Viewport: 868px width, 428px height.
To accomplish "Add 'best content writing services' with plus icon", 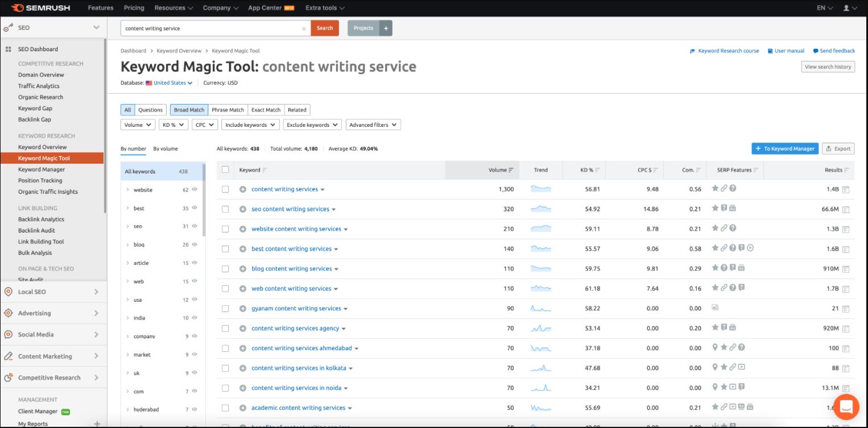I will tap(243, 249).
